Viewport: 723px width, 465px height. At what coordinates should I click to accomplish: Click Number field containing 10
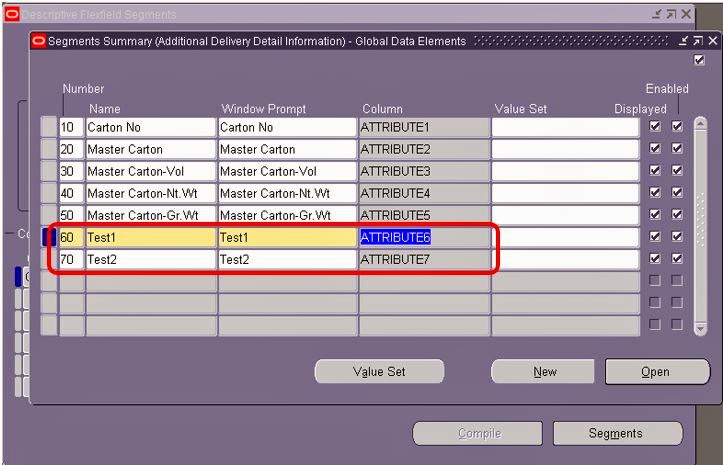click(x=71, y=127)
